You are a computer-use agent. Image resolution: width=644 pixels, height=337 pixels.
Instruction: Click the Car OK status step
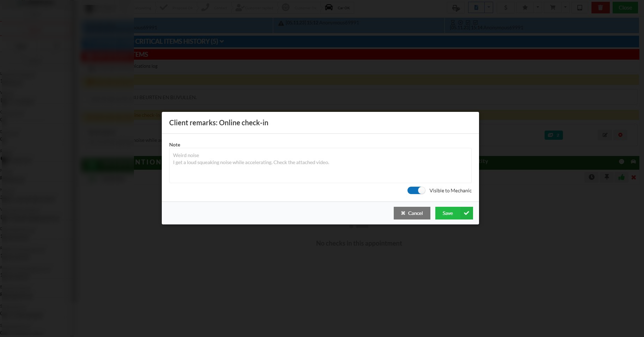[337, 7]
